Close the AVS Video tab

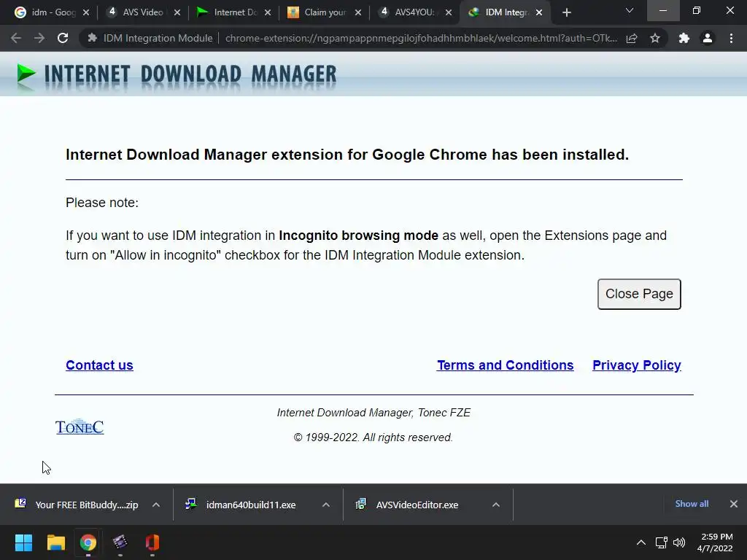tap(177, 12)
